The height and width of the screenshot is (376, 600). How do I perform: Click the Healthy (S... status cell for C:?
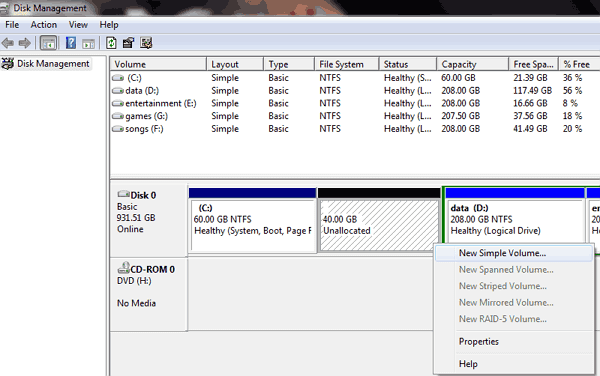point(408,78)
